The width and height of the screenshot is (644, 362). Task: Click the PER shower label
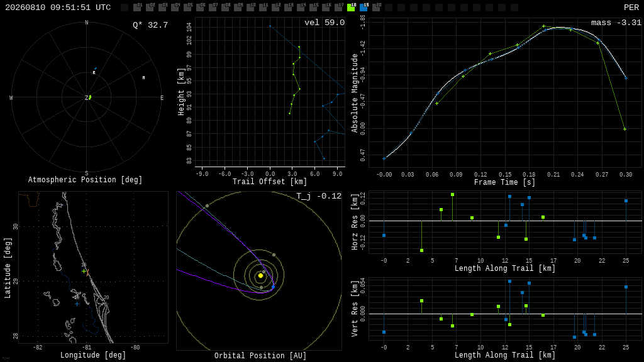click(631, 8)
